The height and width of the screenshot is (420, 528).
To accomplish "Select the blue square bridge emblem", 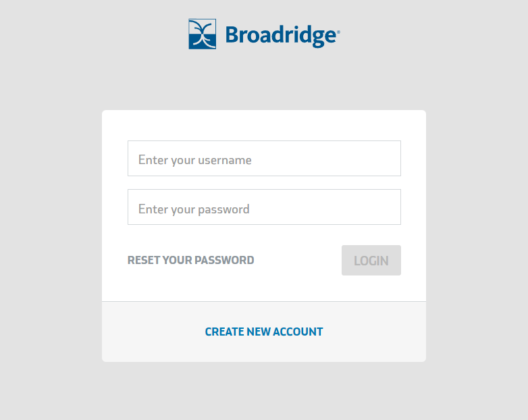I will (x=202, y=34).
